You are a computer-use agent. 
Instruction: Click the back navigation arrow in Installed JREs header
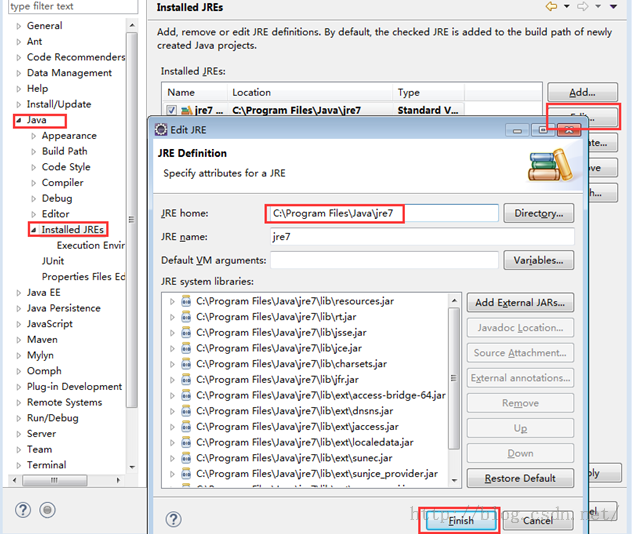point(578,7)
